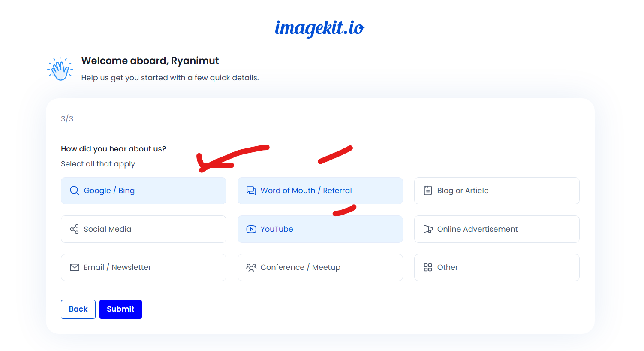The image size is (644, 351).
Task: Click the people icon on Conference / Meetup
Action: click(x=251, y=267)
